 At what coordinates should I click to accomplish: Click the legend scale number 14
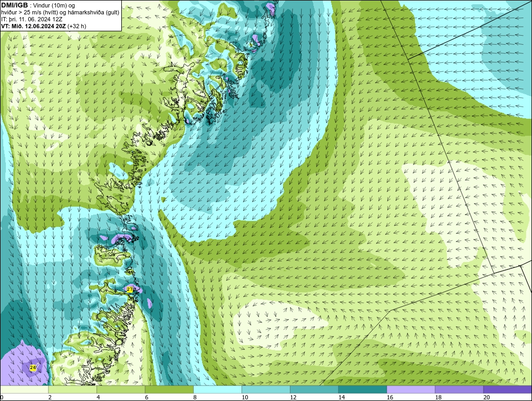click(342, 397)
